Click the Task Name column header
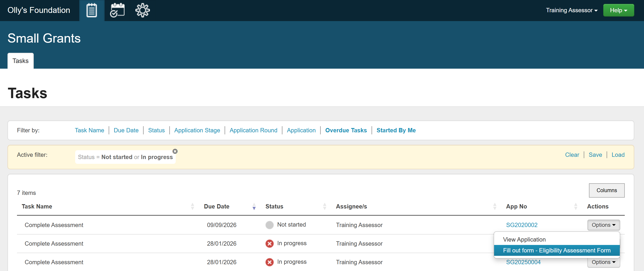 coord(37,206)
